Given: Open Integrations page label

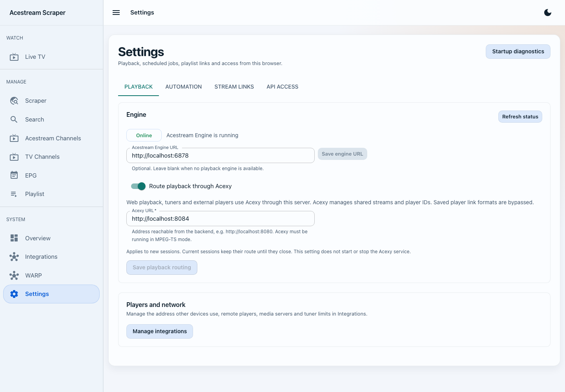Looking at the screenshot, I should tap(41, 257).
